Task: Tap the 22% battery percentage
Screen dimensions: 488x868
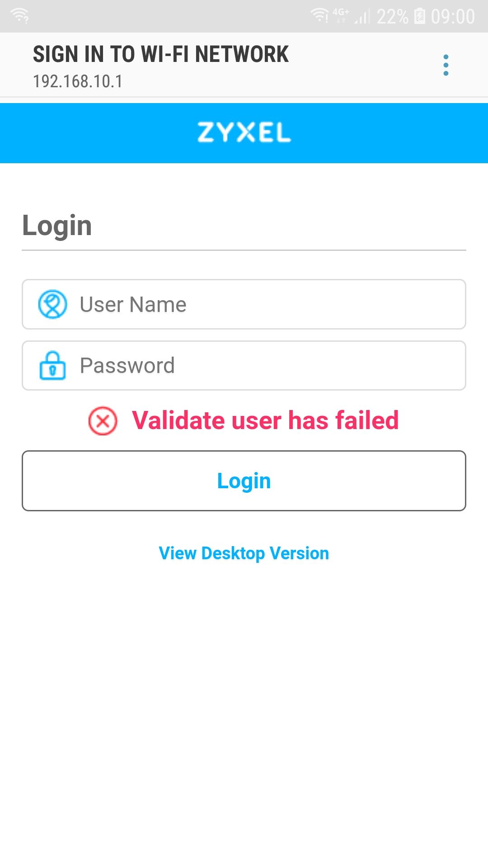Action: tap(392, 17)
